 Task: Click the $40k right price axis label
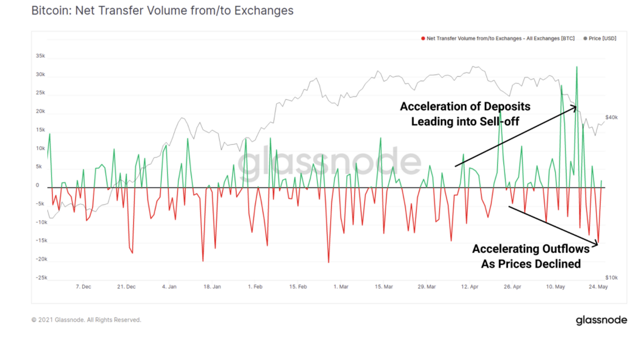point(612,118)
